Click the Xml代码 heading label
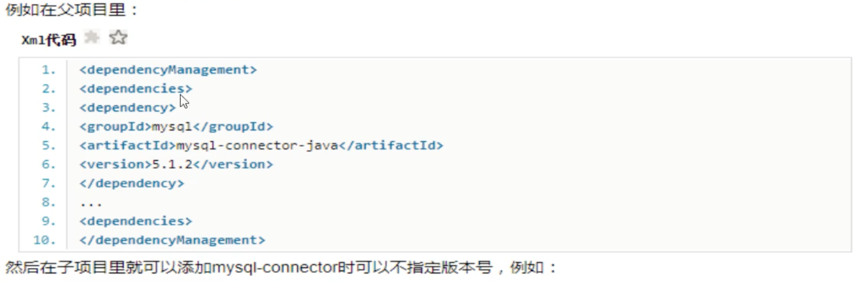The height and width of the screenshot is (284, 868). tap(49, 39)
